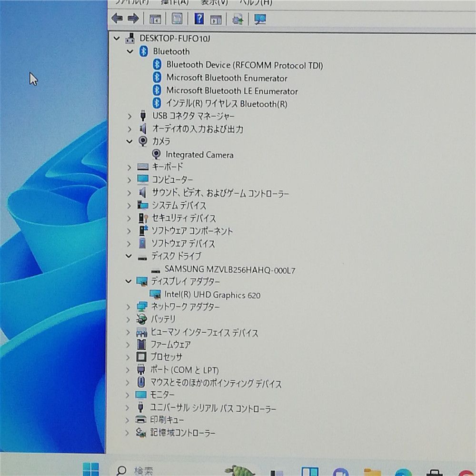Select the DESKTOP-FUFO10J computer name
The image size is (476, 476).
point(175,39)
